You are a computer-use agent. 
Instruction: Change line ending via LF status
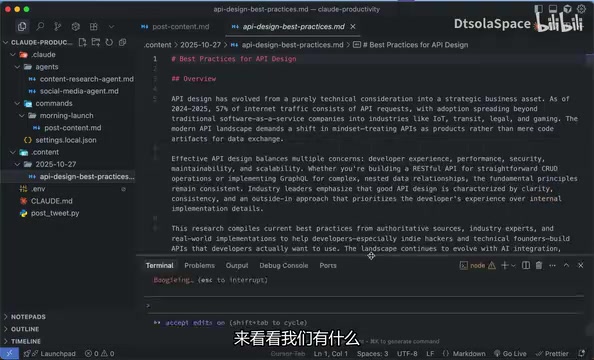click(x=430, y=354)
